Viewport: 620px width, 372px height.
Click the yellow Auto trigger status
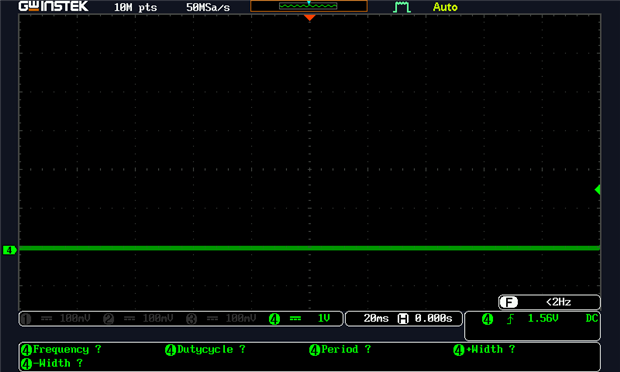click(445, 7)
